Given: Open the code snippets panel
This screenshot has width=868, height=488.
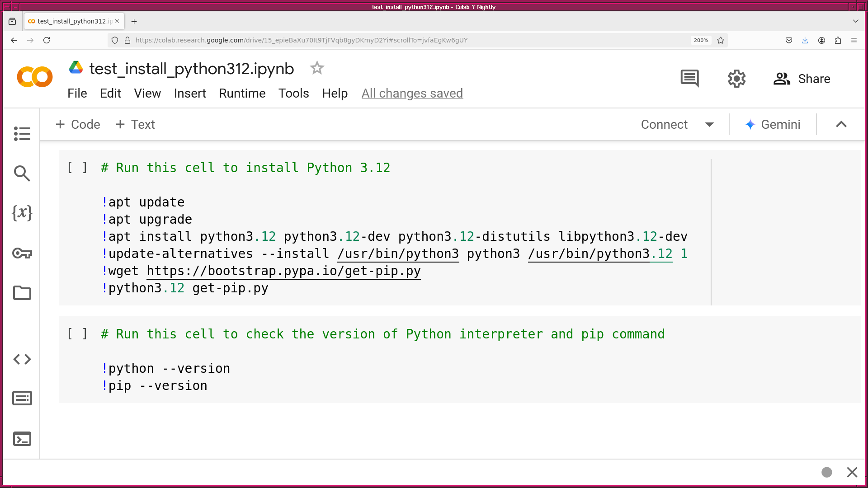Looking at the screenshot, I should point(22,359).
